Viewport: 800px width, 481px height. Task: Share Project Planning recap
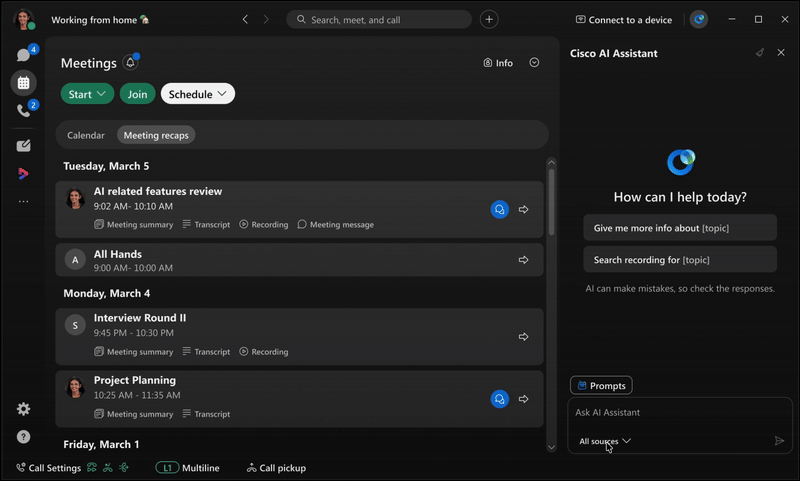(x=523, y=399)
